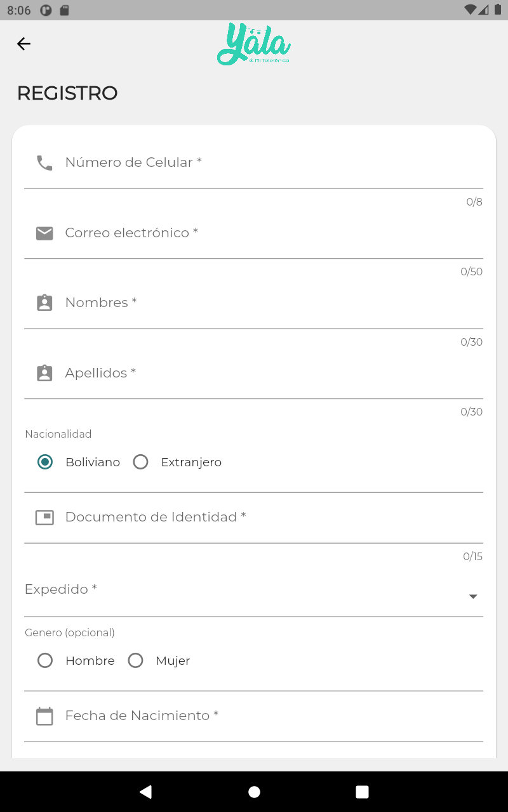The image size is (508, 812).
Task: Choose Mujer as gender
Action: tap(159, 660)
